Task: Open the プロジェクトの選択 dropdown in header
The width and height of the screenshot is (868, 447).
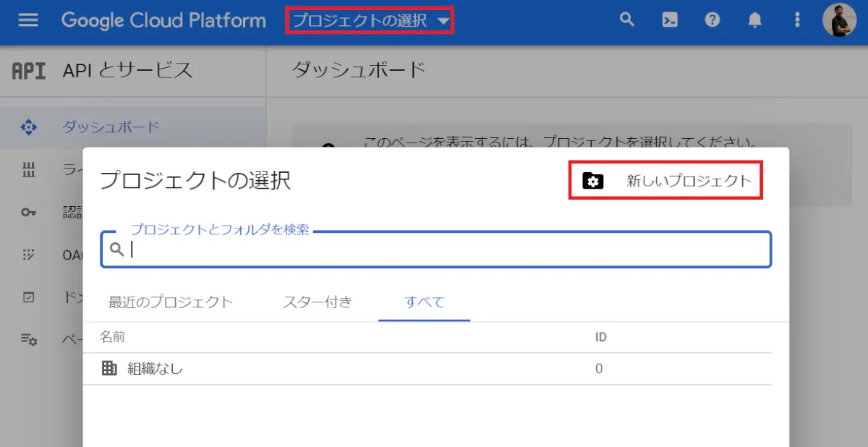Action: [370, 21]
